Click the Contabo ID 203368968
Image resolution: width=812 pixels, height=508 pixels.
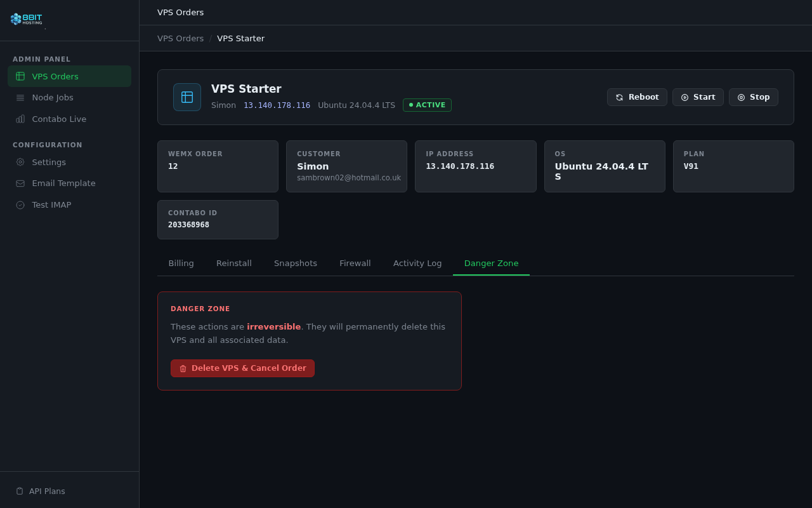[188, 225]
